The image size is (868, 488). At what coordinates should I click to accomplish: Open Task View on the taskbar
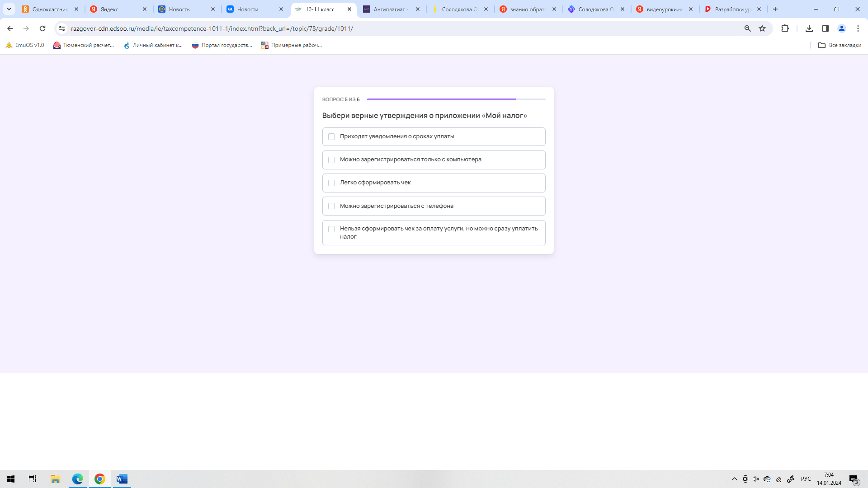click(33, 479)
